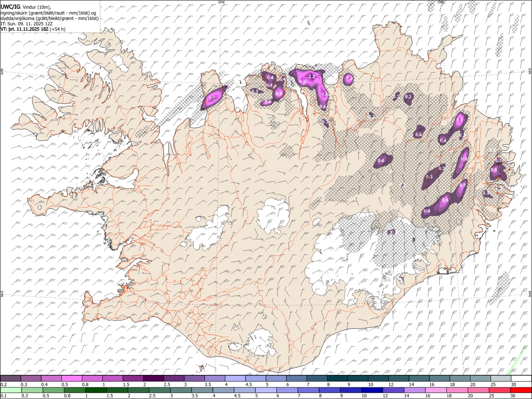Click the 2.2 snowfall value on the map
The image size is (532, 399).
coord(311,76)
